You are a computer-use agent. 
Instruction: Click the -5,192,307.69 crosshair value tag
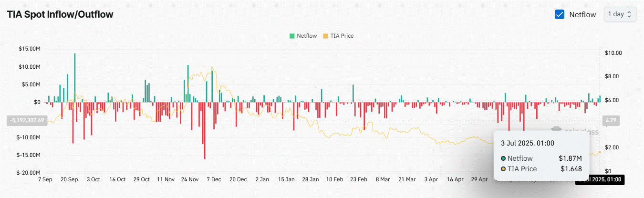pyautogui.click(x=27, y=121)
